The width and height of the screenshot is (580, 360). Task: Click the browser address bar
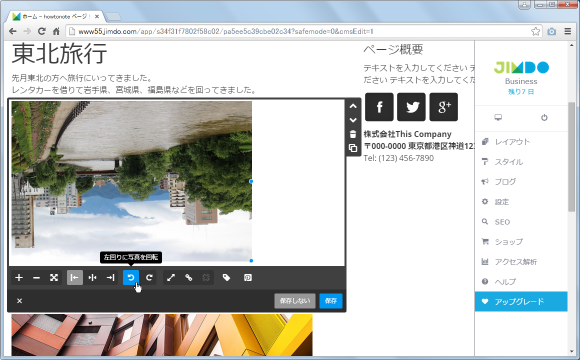click(303, 31)
